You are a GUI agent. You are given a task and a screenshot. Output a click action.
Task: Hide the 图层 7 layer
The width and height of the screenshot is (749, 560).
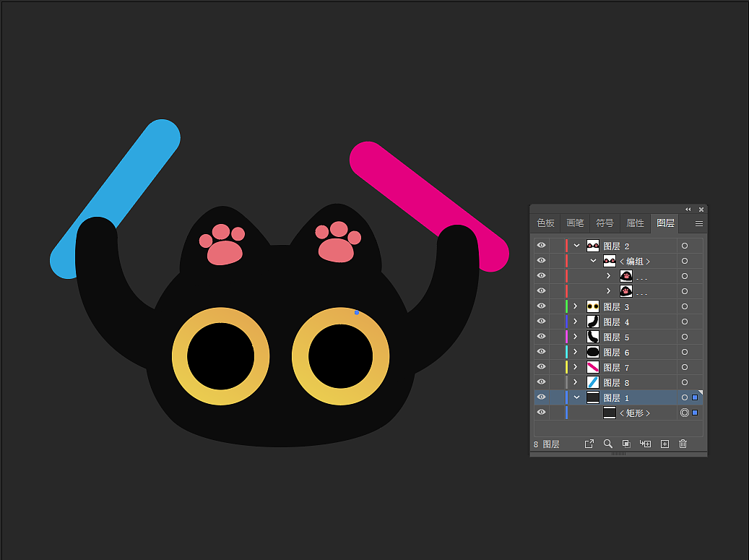pos(541,366)
